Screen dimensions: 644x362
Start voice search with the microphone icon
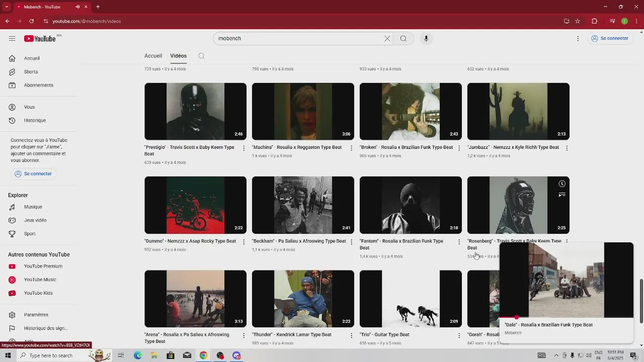click(426, 38)
